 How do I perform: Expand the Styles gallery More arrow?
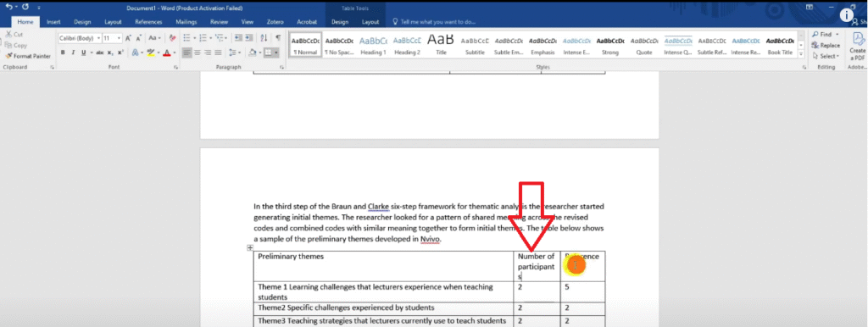(x=801, y=53)
